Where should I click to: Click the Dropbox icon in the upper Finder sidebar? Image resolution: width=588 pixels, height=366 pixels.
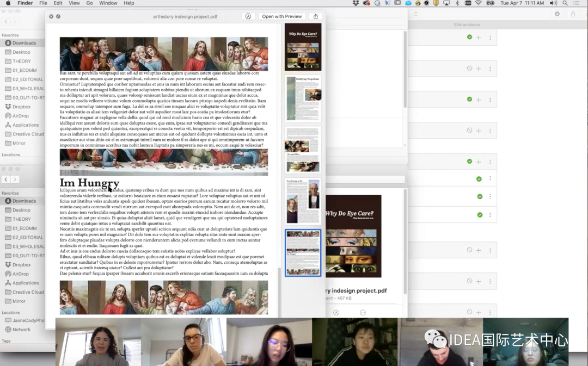coord(8,107)
